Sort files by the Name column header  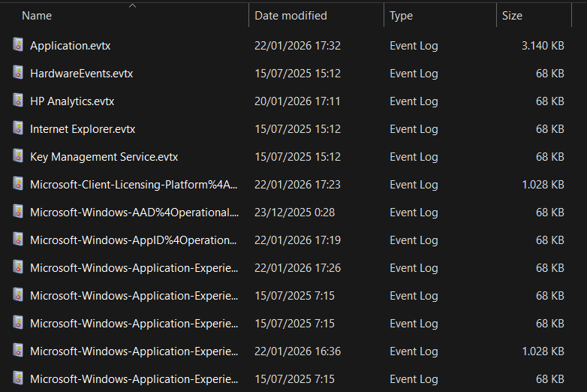click(x=38, y=16)
